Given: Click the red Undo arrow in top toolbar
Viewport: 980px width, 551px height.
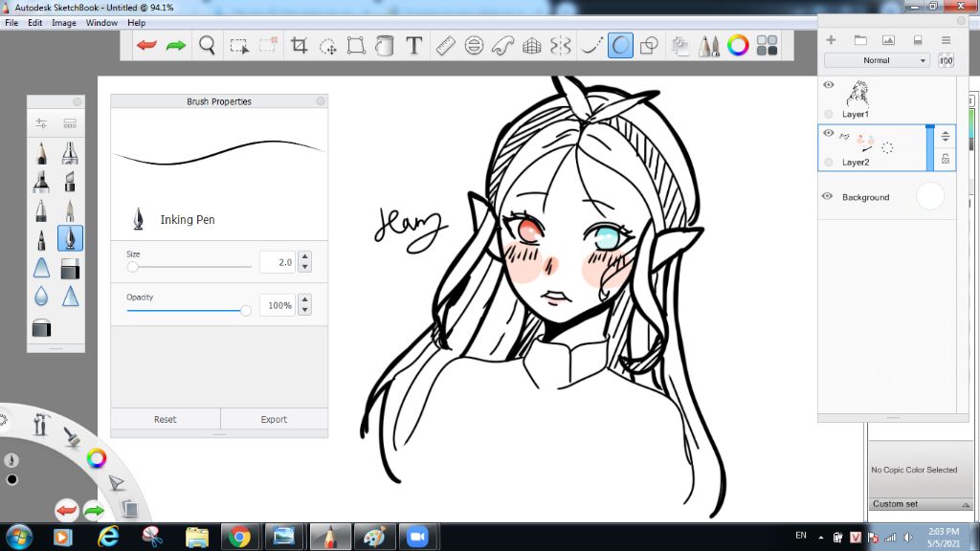Looking at the screenshot, I should coord(146,46).
